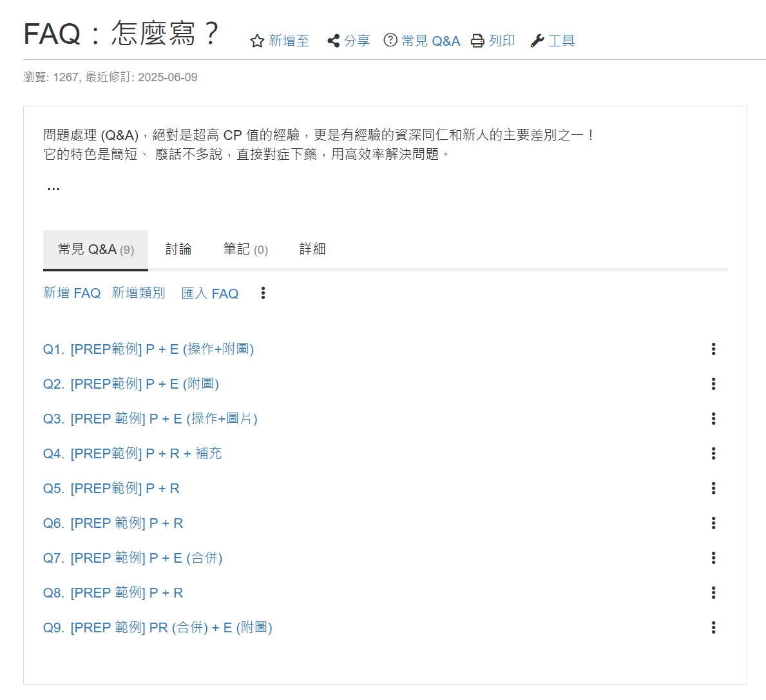Screen dimensions: 766x700
Task: Switch to the 討論 tab
Action: click(x=178, y=249)
